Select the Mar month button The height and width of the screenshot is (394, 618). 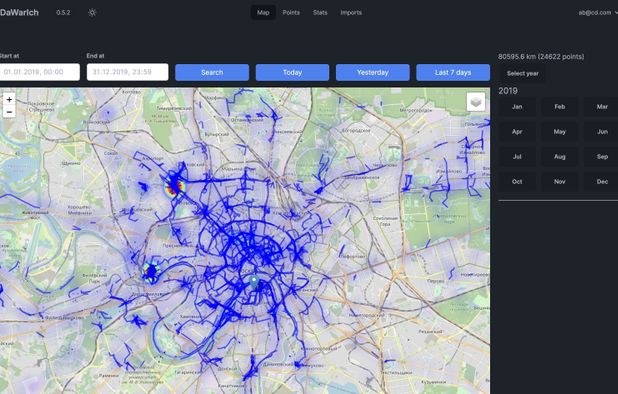click(601, 107)
